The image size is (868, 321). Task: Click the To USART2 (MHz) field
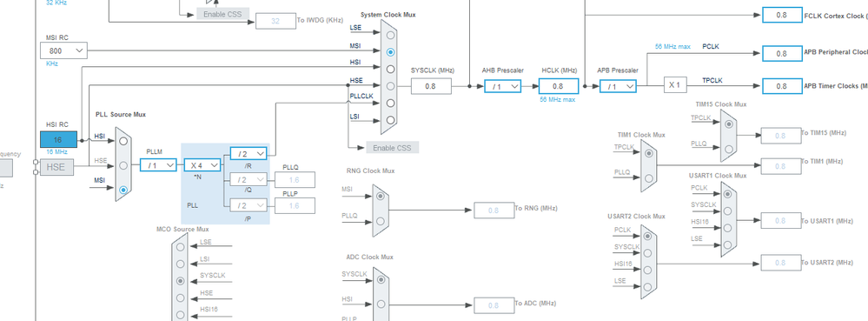780,263
